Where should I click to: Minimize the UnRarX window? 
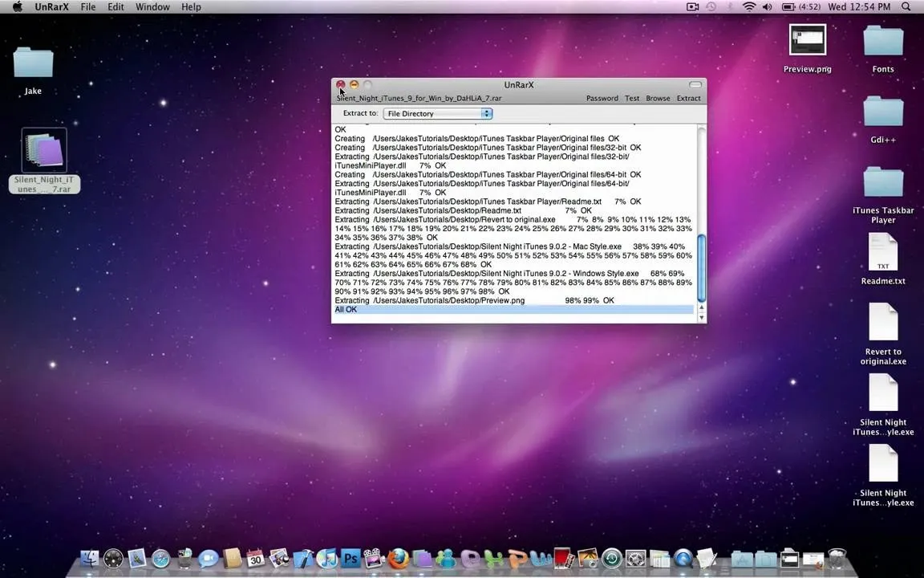point(354,84)
